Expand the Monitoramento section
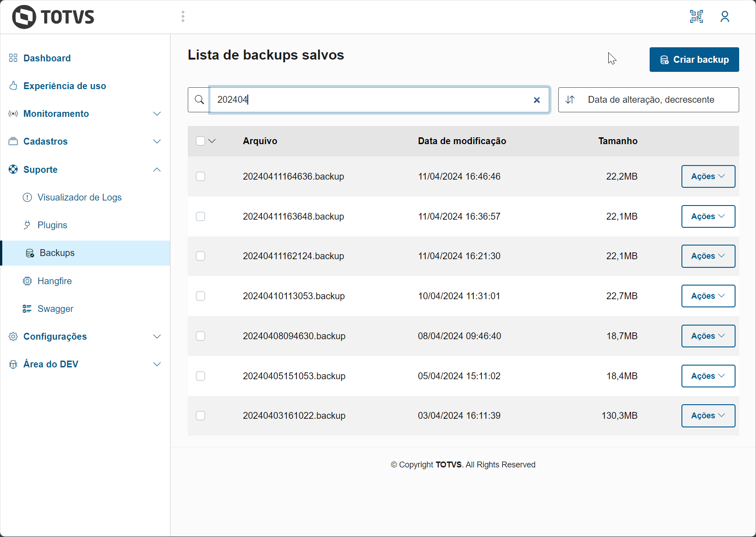Viewport: 756px width, 537px height. pyautogui.click(x=157, y=114)
